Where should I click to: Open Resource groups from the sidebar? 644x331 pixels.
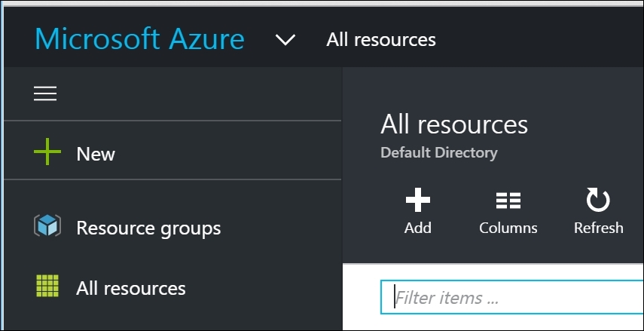click(148, 228)
